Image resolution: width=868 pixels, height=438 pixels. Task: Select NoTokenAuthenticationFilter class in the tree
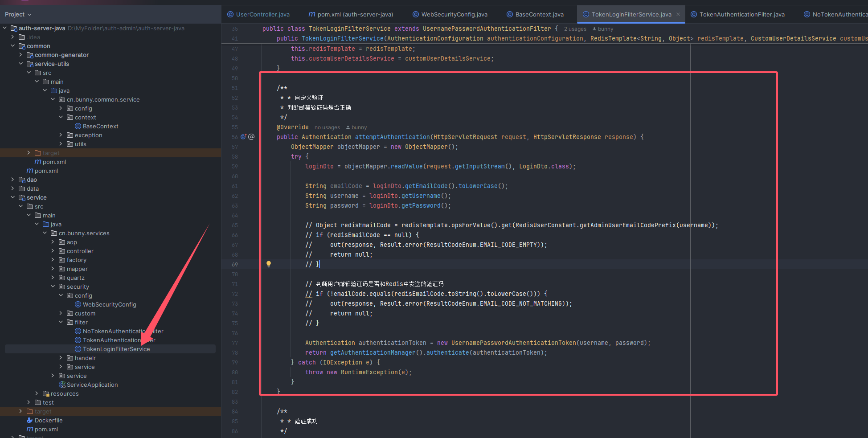123,331
